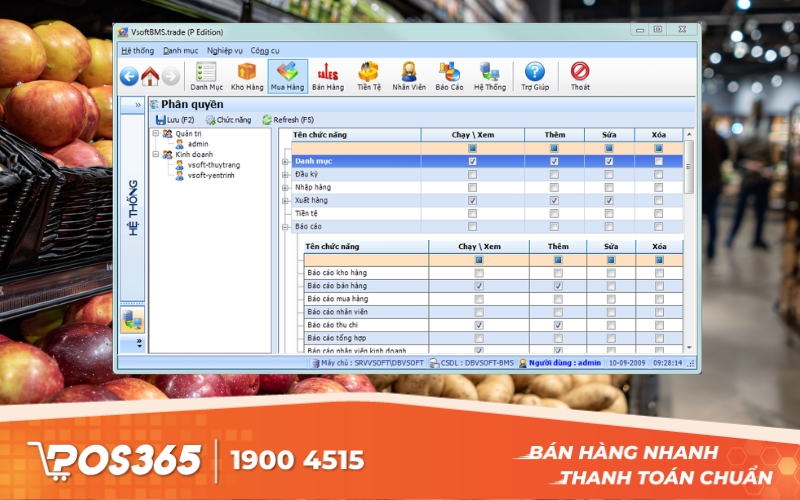Click the Lưu (F2) save button

click(x=175, y=120)
